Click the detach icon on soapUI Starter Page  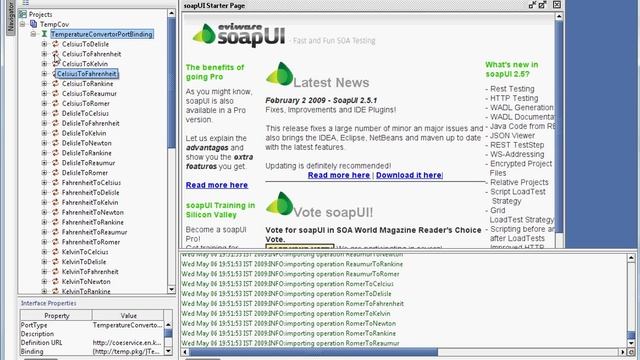[x=532, y=5]
